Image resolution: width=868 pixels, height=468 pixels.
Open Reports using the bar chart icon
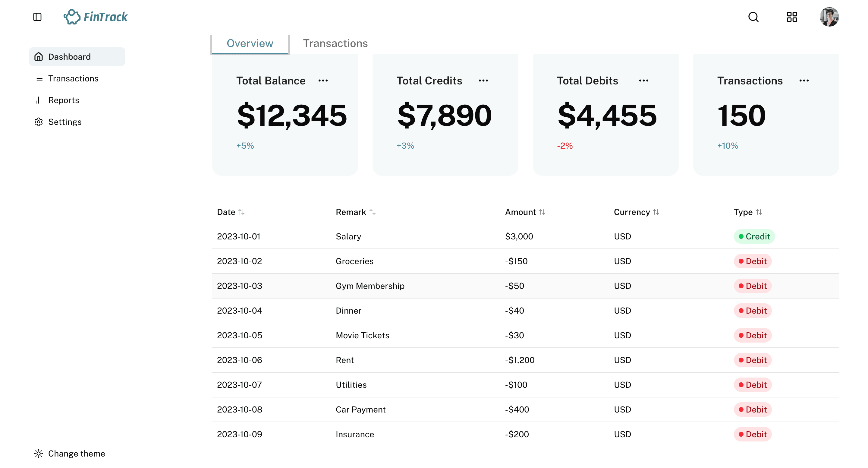pos(38,100)
